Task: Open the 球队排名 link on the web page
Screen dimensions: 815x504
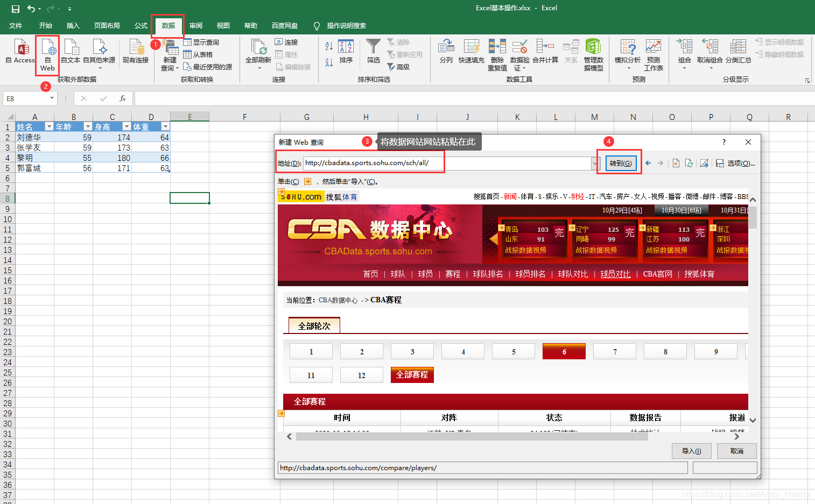Action: click(x=488, y=274)
